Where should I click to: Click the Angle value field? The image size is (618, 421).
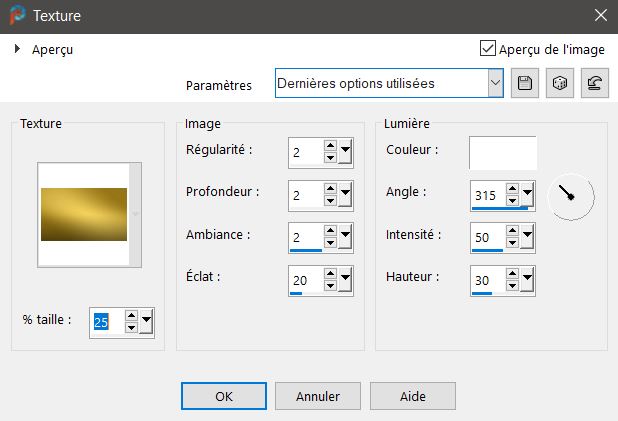[486, 195]
